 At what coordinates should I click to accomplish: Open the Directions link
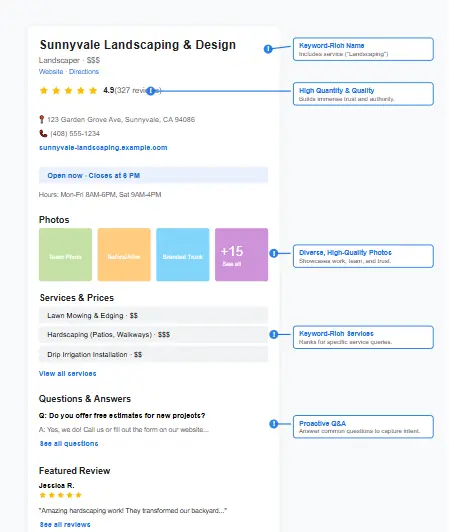84,72
